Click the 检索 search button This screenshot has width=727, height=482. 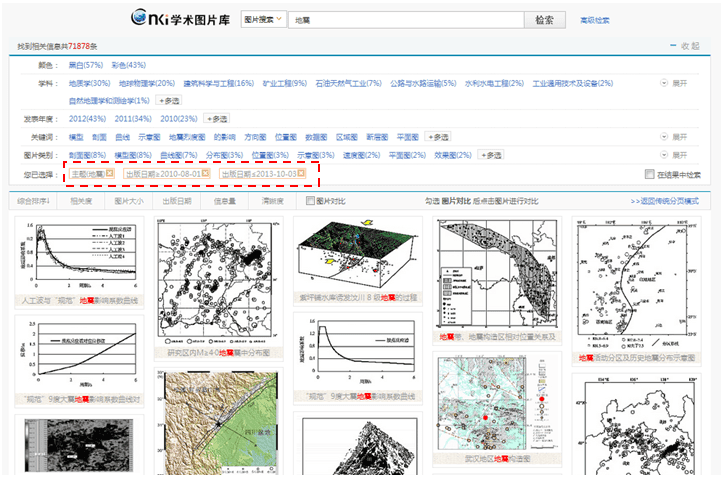click(x=545, y=20)
